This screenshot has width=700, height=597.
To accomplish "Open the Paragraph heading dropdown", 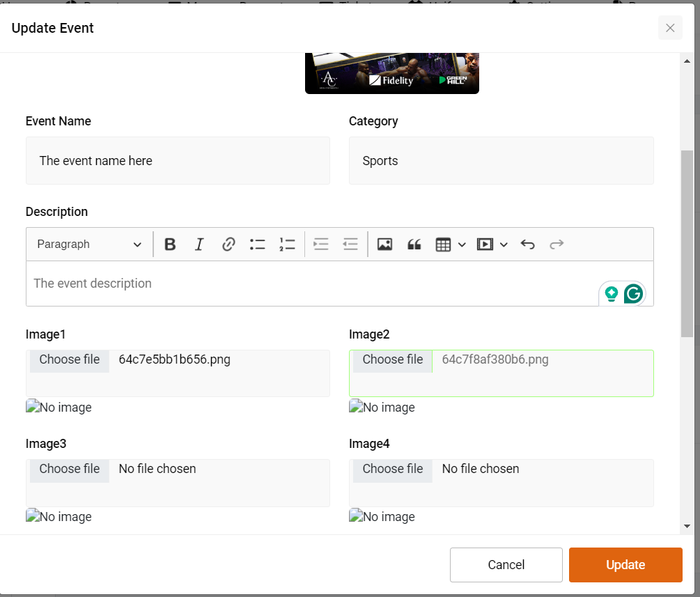I will 89,245.
